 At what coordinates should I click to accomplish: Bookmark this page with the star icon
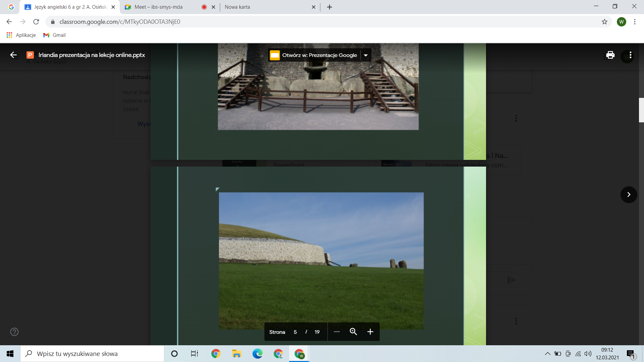[604, 22]
